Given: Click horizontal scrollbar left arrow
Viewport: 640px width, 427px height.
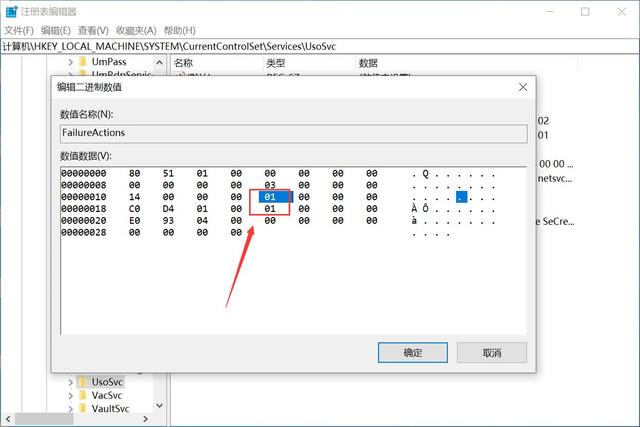Looking at the screenshot, I should click(8, 419).
